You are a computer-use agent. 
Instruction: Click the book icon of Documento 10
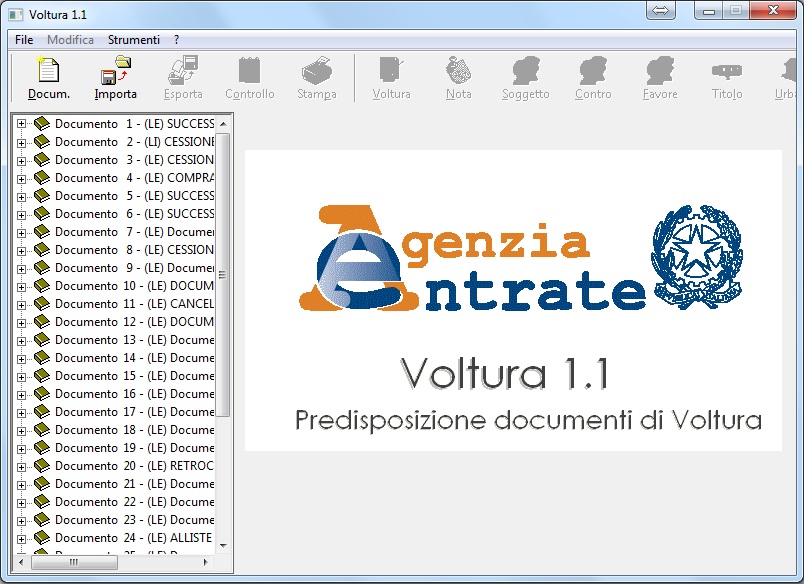click(x=42, y=286)
